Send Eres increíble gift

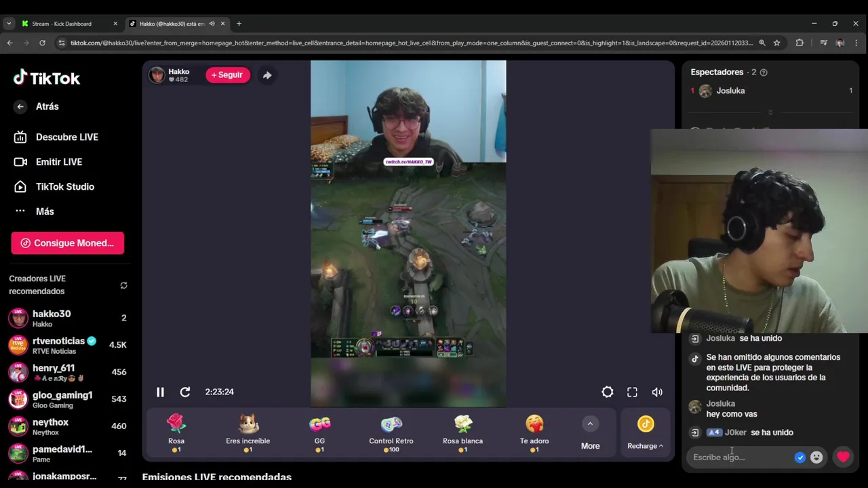[x=248, y=433]
